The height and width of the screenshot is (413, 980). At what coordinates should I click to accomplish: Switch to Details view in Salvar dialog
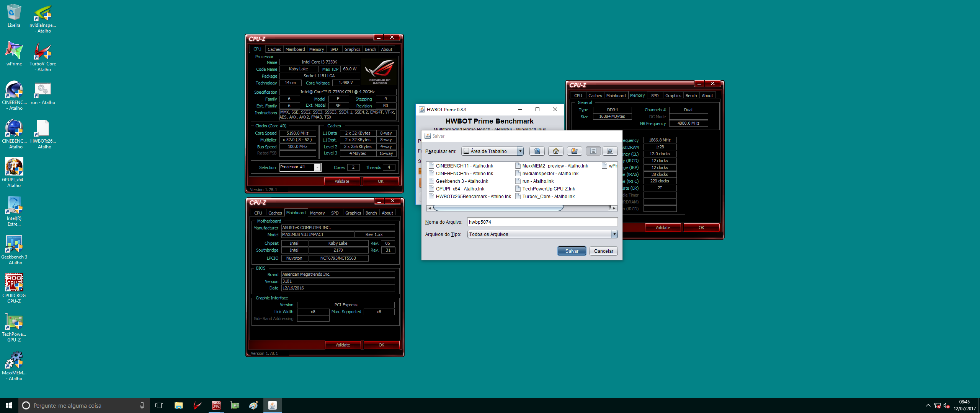click(x=610, y=151)
